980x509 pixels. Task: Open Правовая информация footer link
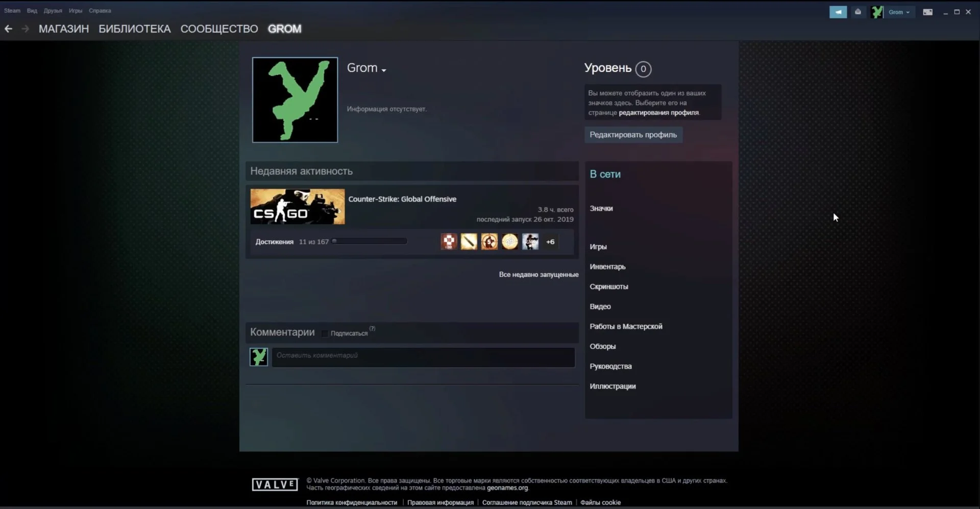coord(440,502)
